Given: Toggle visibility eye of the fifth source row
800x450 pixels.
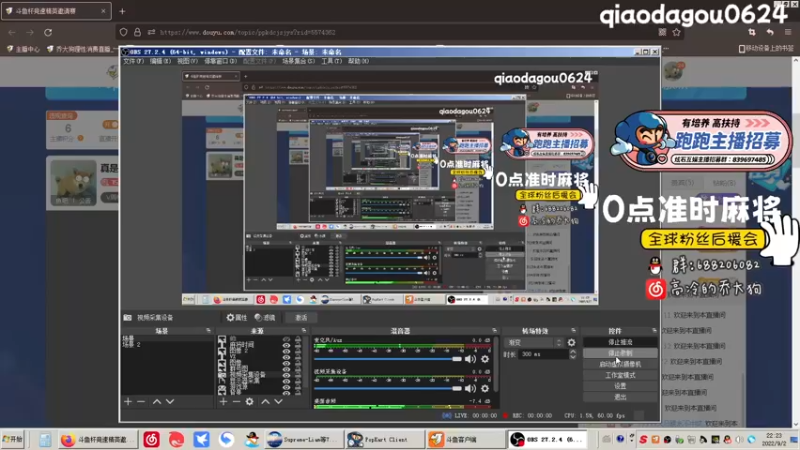Looking at the screenshot, I should tap(286, 364).
